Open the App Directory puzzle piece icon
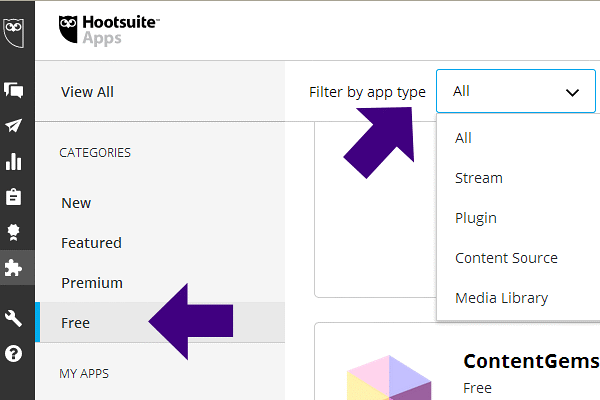The height and width of the screenshot is (400, 600). 14,268
